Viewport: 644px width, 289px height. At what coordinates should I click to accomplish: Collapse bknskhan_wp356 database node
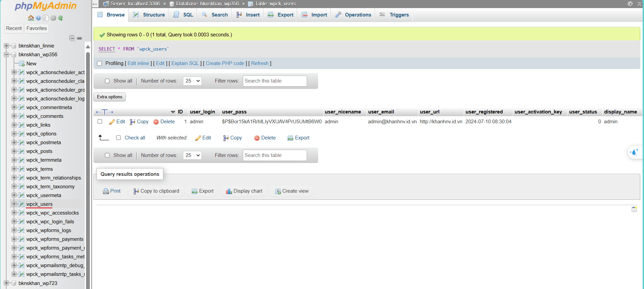pos(6,55)
